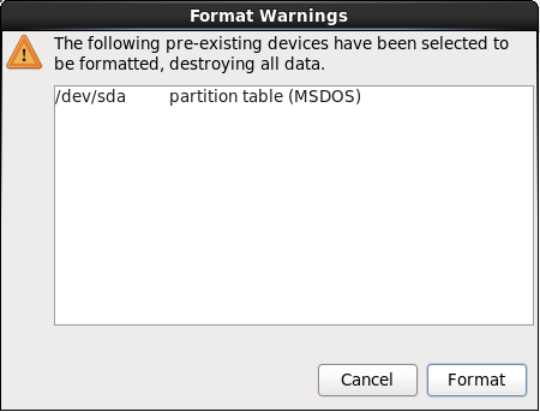Click the MSDOS label in parentheses
This screenshot has width=540, height=412.
coord(324,96)
